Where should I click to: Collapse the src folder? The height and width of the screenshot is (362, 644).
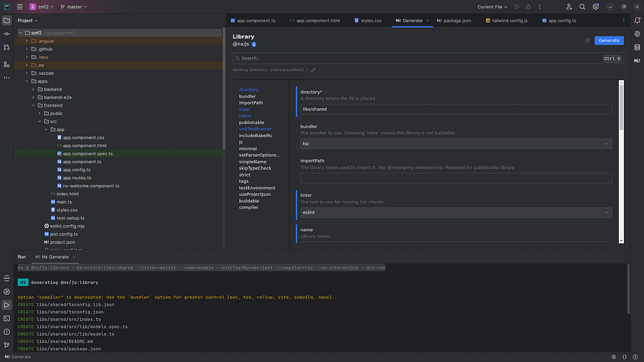[40, 121]
